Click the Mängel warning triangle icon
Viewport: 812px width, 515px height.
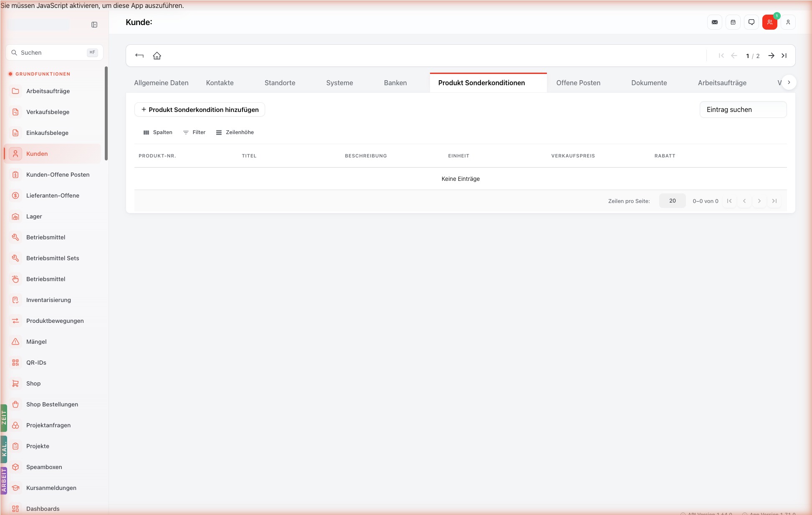coord(15,342)
